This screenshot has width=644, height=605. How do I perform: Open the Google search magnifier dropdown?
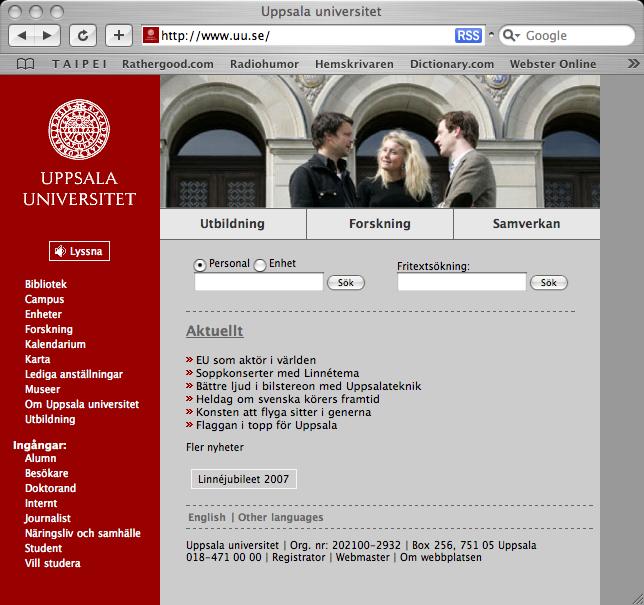tap(511, 36)
